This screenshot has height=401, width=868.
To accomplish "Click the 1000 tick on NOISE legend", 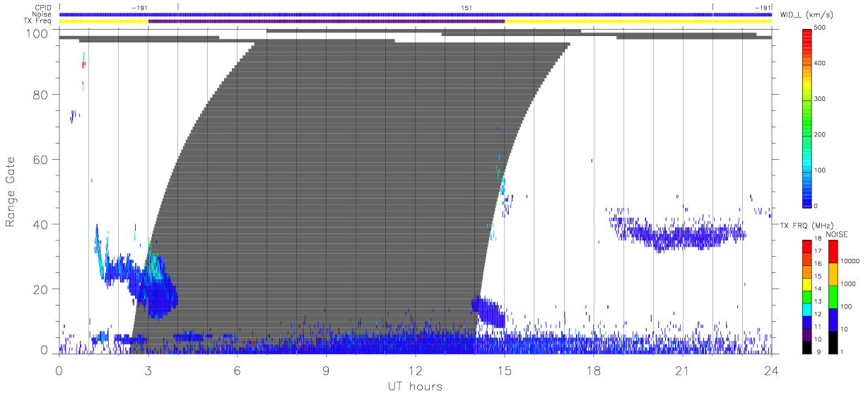I will pos(850,283).
